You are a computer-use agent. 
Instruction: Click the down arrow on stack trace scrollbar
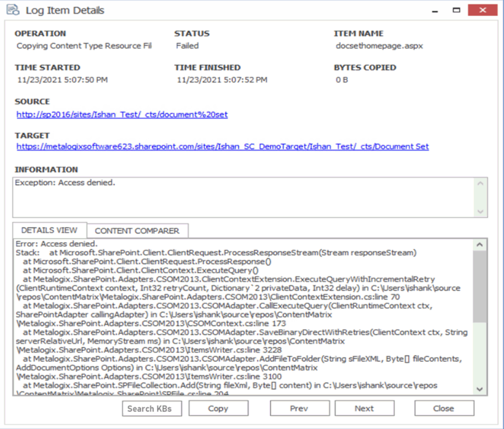pyautogui.click(x=480, y=389)
